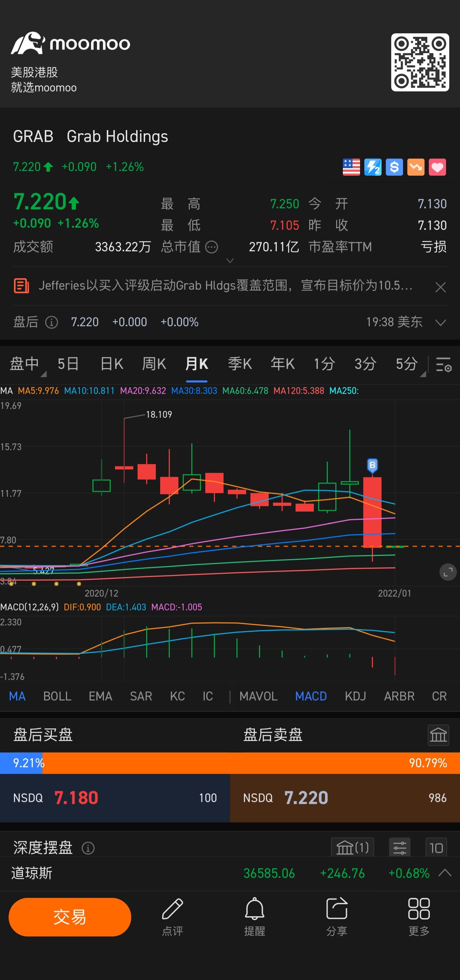Image resolution: width=460 pixels, height=980 pixels.
Task: Switch to 盘中 intraday chart tab
Action: (25, 364)
